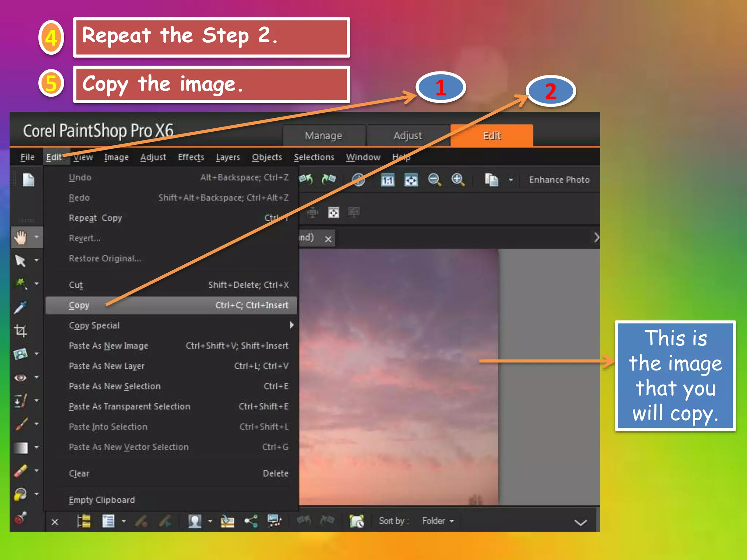Switch to the Adjust workspace tab
The width and height of the screenshot is (747, 560).
pos(408,136)
